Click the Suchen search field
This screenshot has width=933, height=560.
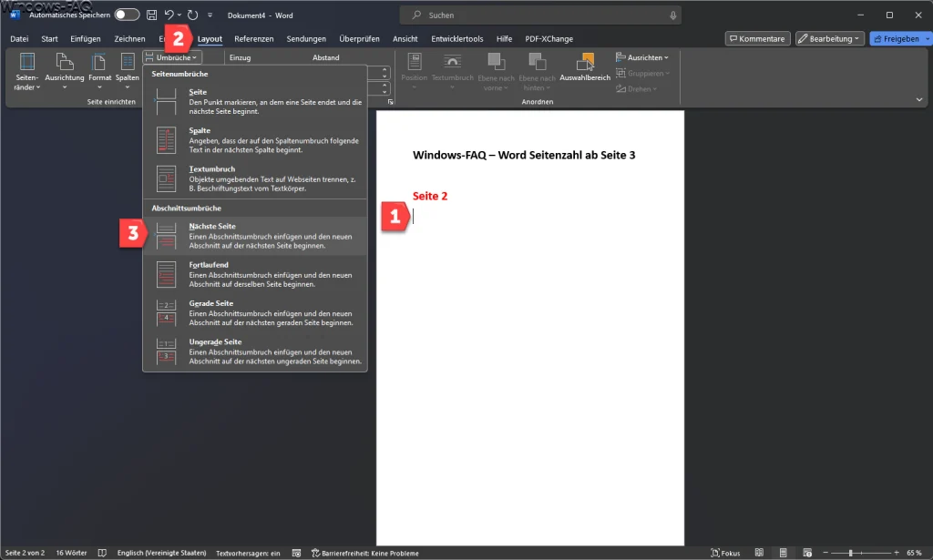tap(540, 15)
